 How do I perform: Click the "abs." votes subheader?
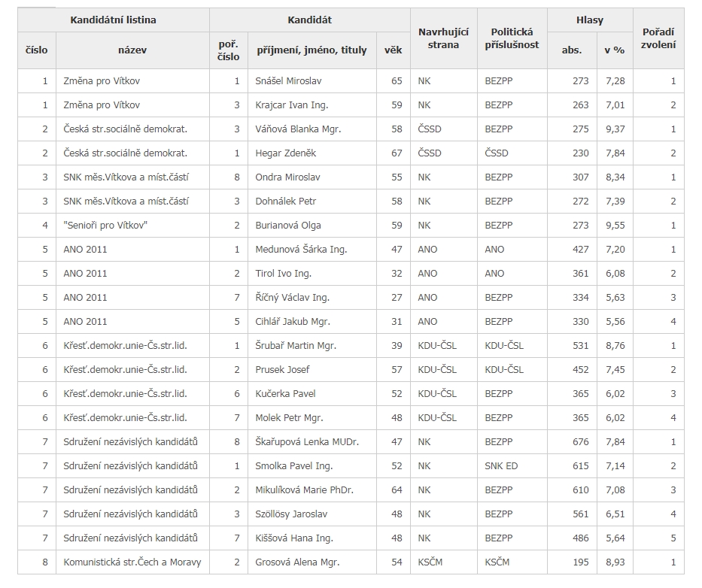click(571, 50)
